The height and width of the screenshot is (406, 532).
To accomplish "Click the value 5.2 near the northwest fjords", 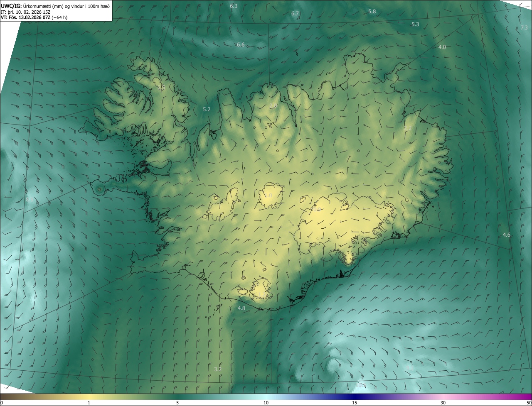I will 207,110.
